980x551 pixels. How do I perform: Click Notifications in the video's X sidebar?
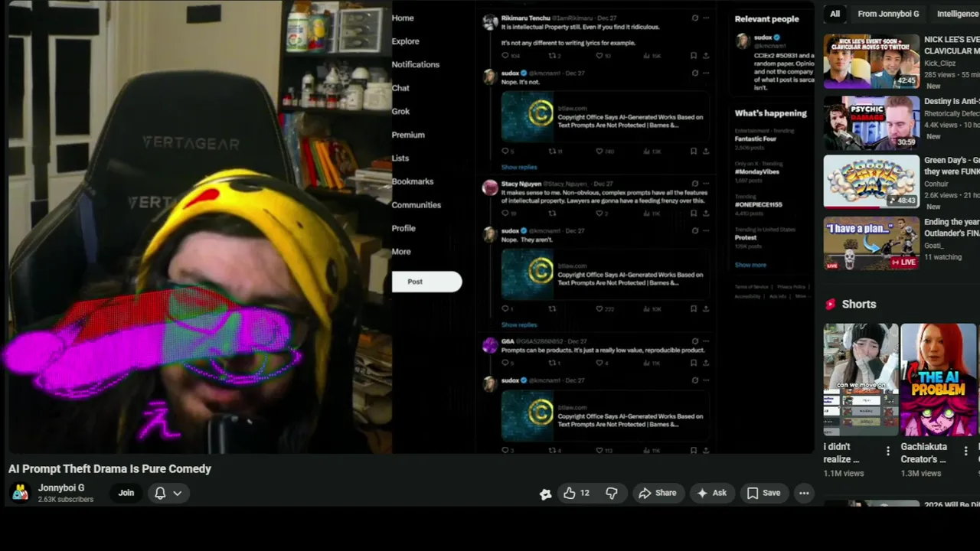pyautogui.click(x=416, y=65)
